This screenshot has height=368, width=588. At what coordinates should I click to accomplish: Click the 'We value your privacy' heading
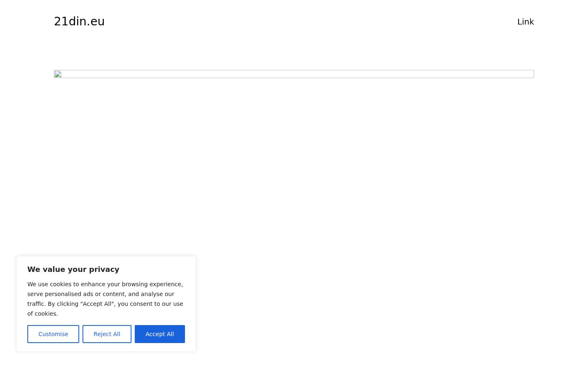(x=73, y=269)
